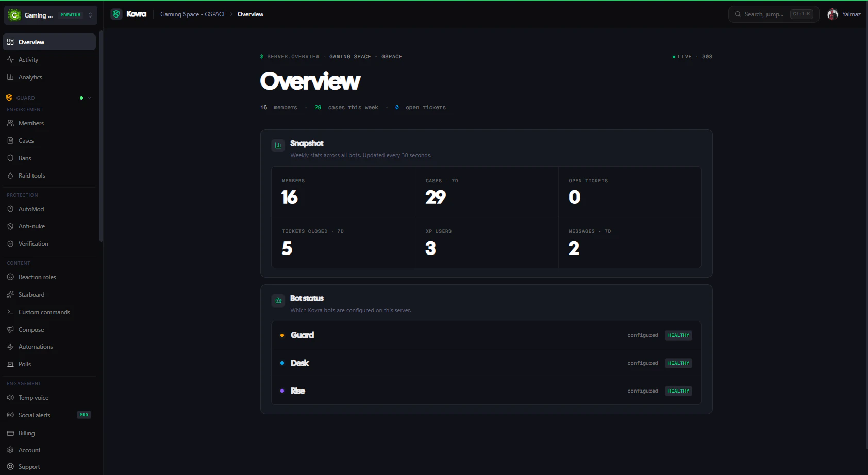Click the Kovra logo in the top bar
The height and width of the screenshot is (475, 868).
[129, 14]
